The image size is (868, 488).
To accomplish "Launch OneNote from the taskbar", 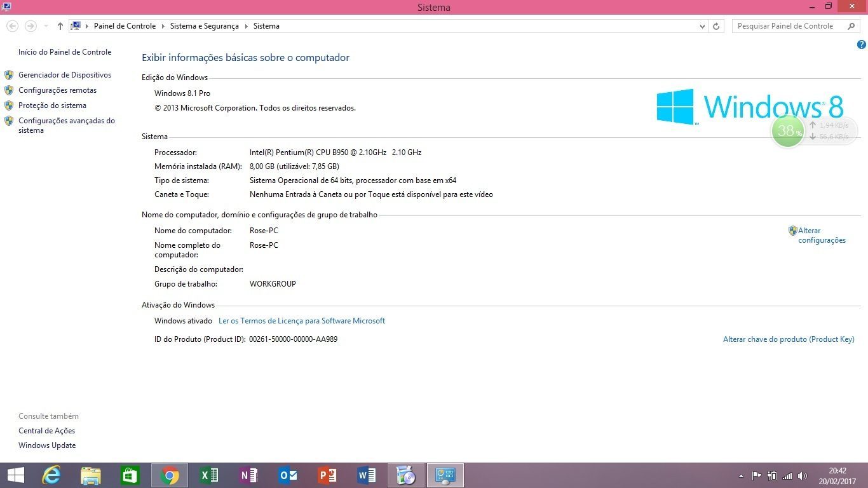I will click(x=248, y=475).
